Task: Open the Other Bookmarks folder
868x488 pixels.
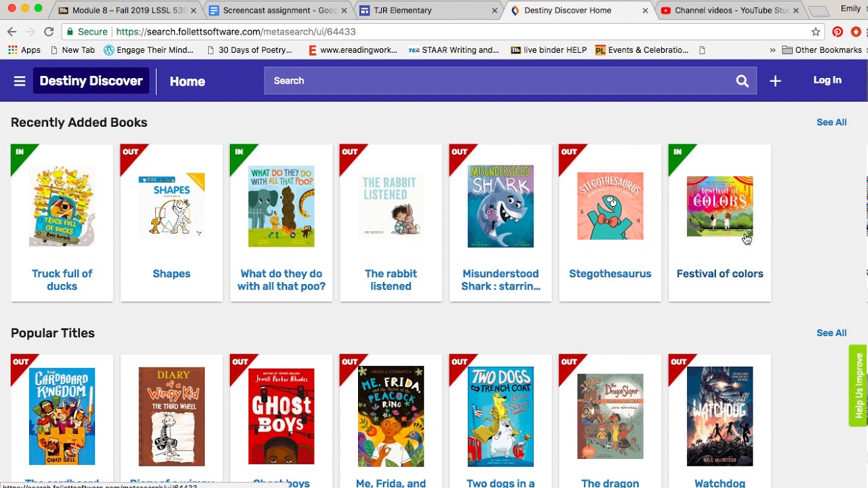Action: [x=822, y=50]
